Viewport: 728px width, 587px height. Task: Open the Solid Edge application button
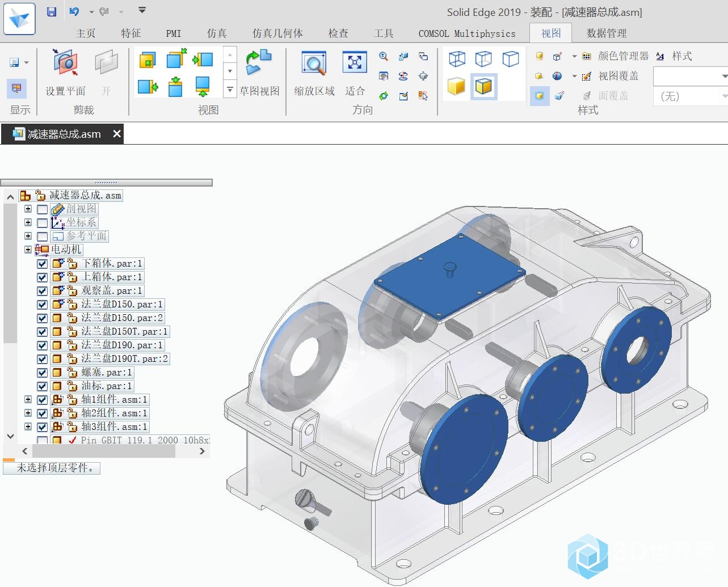pyautogui.click(x=19, y=19)
